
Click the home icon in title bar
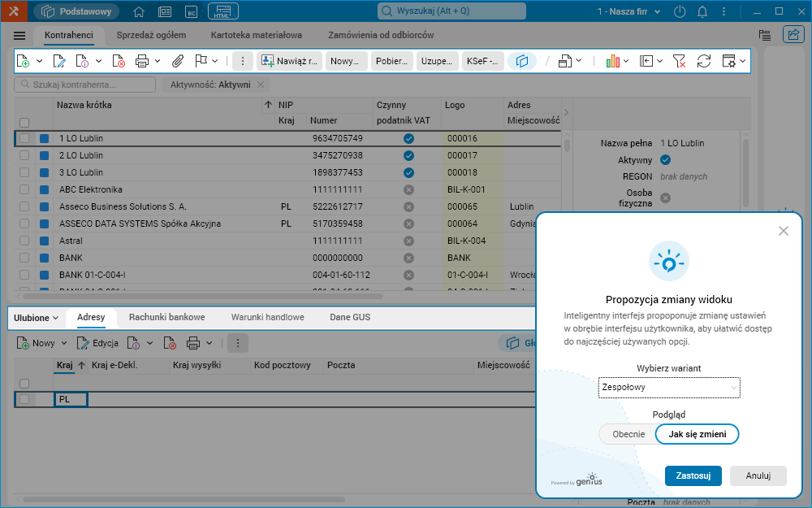pos(139,11)
